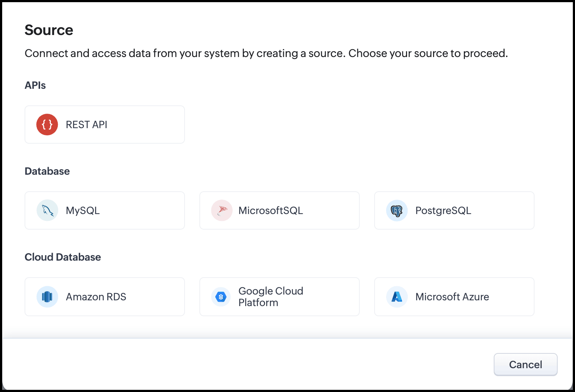The height and width of the screenshot is (392, 575).
Task: Select the MySQL label text
Action: [83, 210]
